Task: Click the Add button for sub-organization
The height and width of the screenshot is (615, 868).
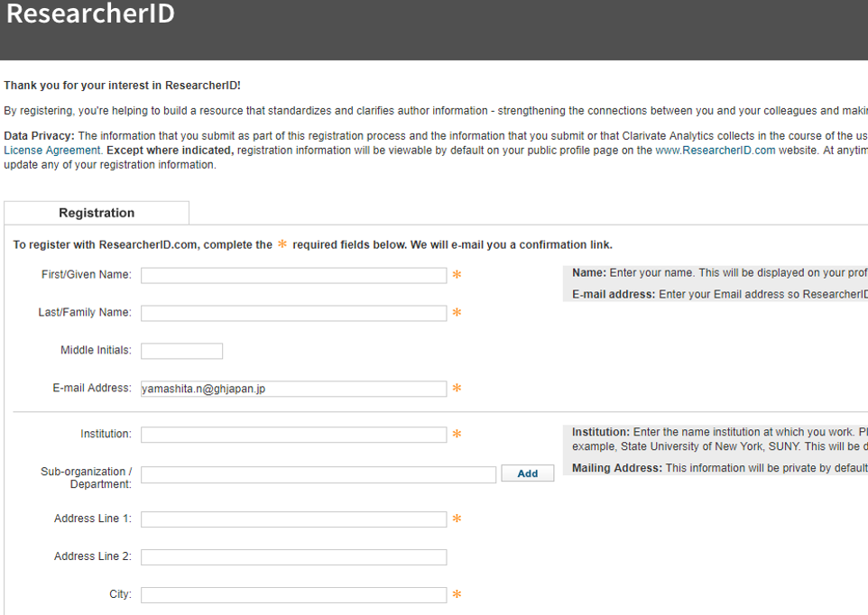Action: tap(528, 473)
